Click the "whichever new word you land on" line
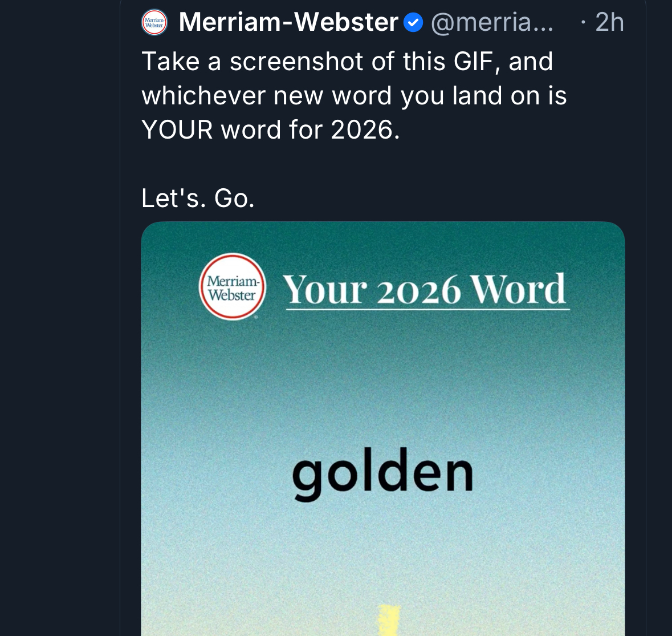The width and height of the screenshot is (672, 636). (354, 96)
